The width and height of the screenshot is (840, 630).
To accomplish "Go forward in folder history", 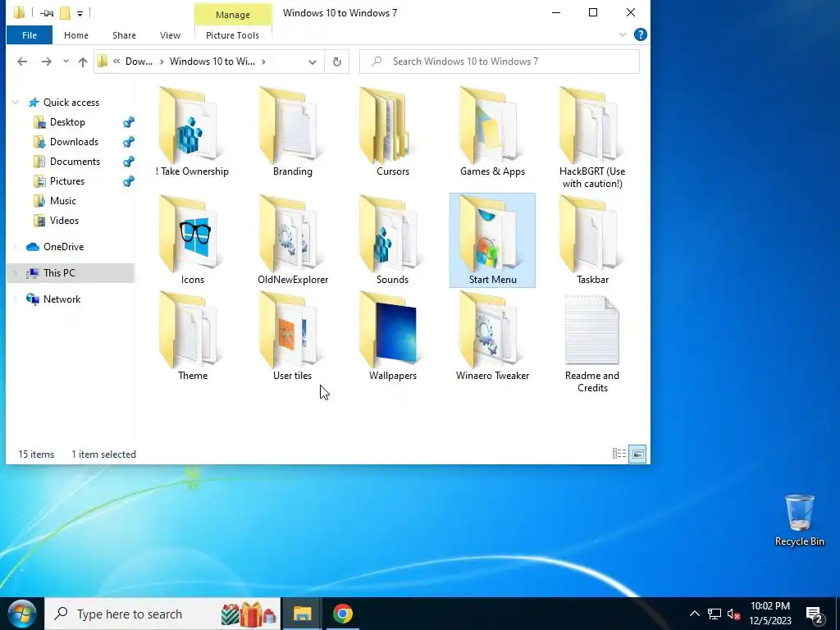I will 47,62.
